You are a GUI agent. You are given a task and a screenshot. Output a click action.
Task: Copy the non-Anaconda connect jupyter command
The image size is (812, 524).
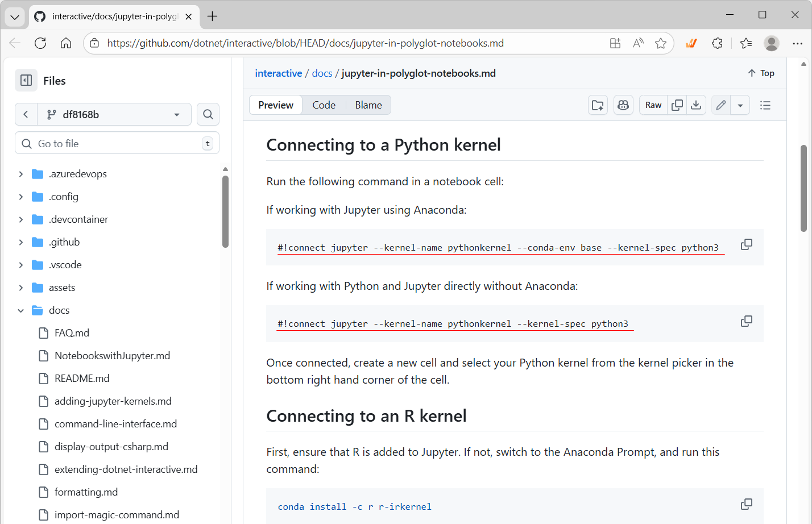click(x=747, y=322)
